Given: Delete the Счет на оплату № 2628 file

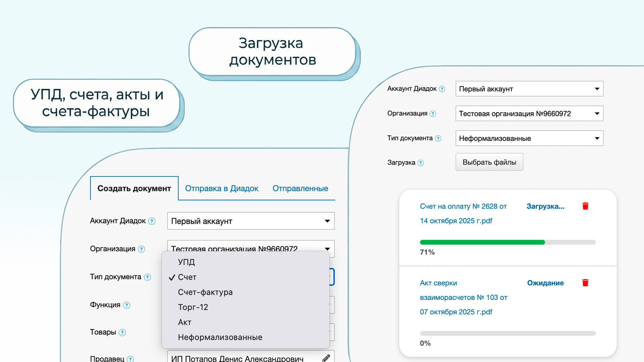Looking at the screenshot, I should point(585,206).
